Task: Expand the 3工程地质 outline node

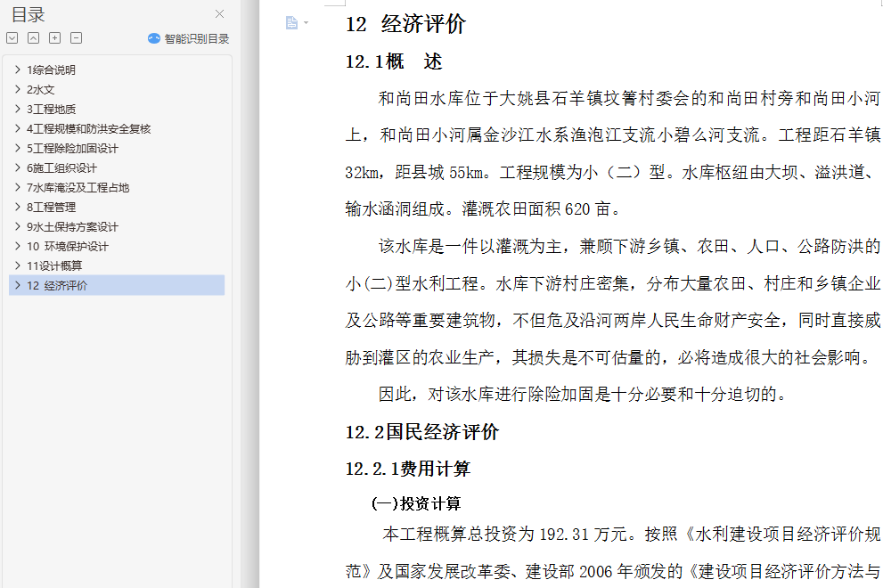Action: point(18,110)
